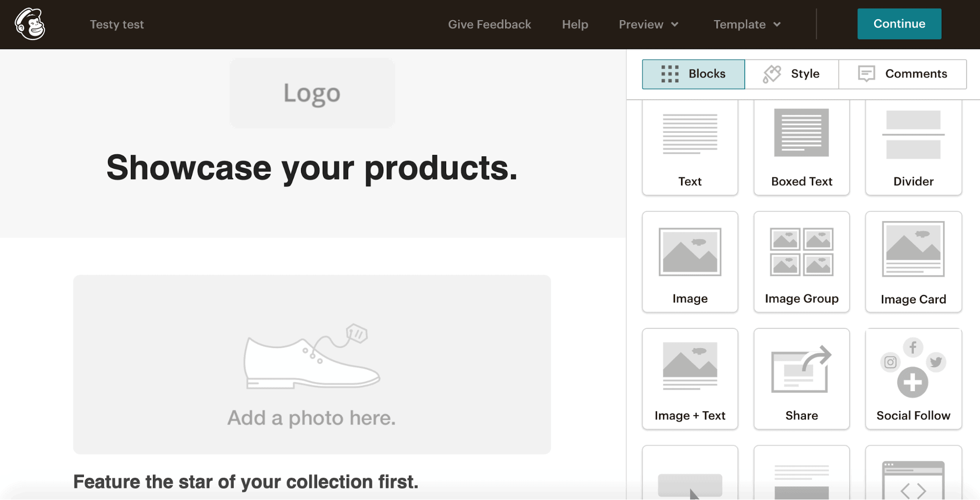Click the 'Showcase your products.' headline
The height and width of the screenshot is (500, 980).
click(x=312, y=168)
